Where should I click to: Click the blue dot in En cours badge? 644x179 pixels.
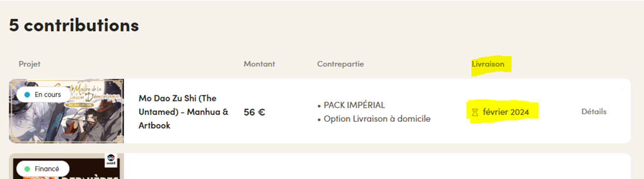click(27, 95)
